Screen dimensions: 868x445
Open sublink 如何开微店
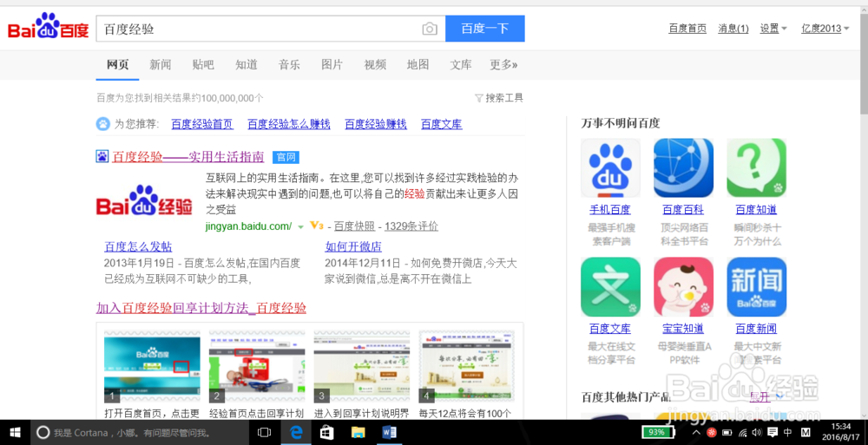click(x=353, y=246)
